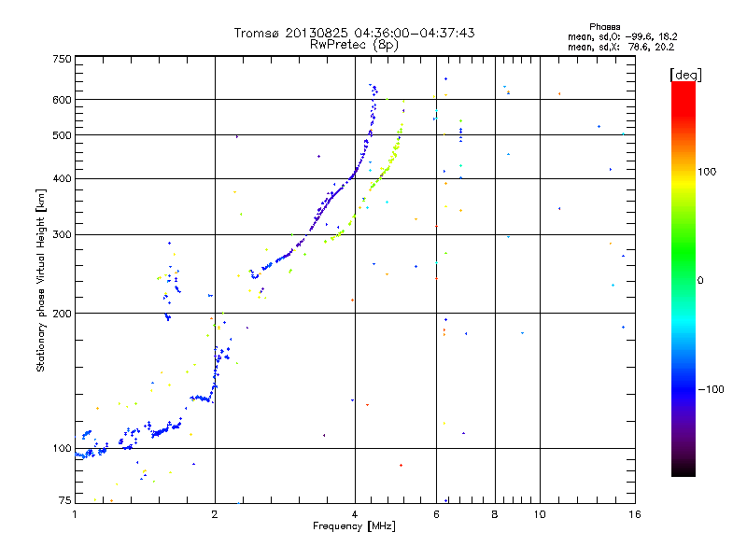
Task: Click colorbar tick label '0'
Action: click(700, 280)
